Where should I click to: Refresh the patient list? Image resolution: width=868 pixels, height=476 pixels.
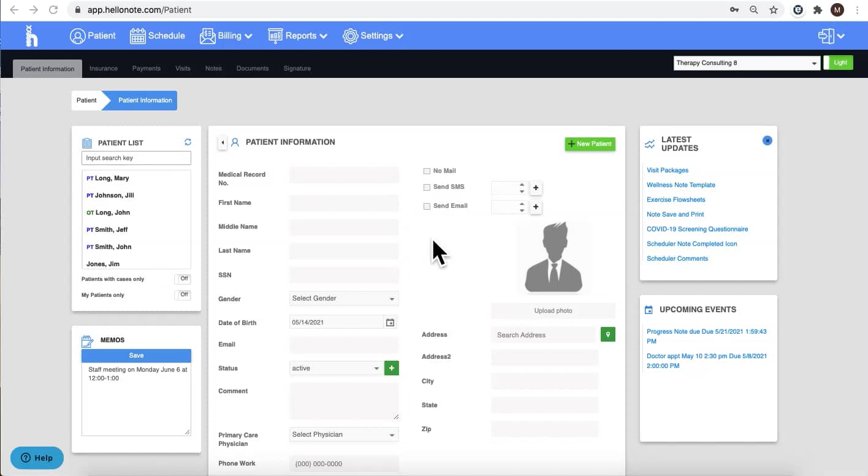[188, 142]
